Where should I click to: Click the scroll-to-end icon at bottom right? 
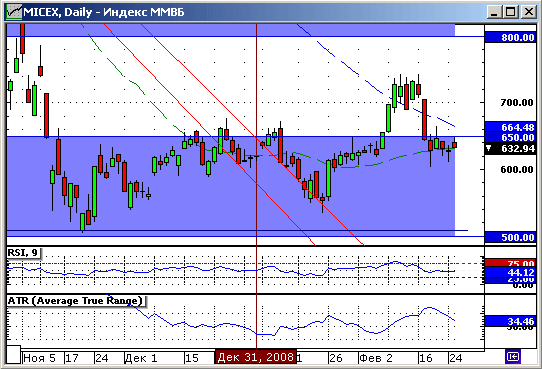click(x=513, y=357)
